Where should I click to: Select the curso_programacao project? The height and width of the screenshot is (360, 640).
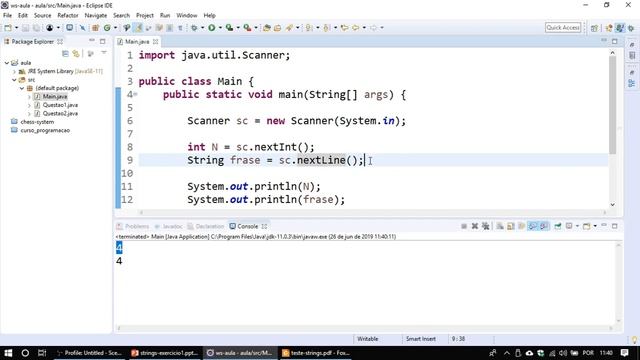tap(45, 131)
